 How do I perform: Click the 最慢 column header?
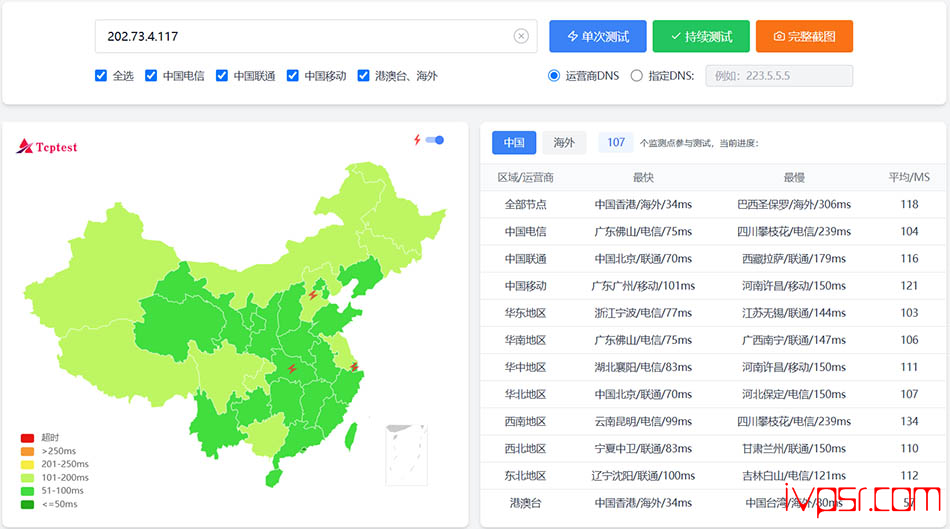pyautogui.click(x=794, y=178)
